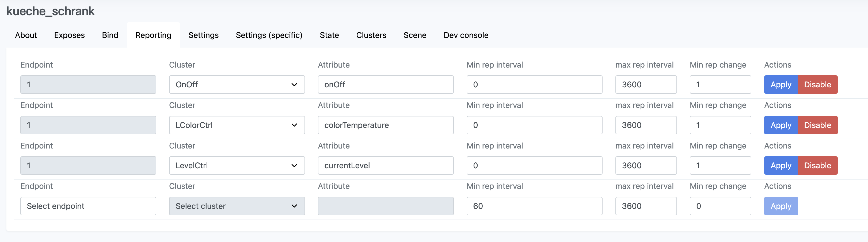Switch to the About tab
The height and width of the screenshot is (242, 868).
26,35
